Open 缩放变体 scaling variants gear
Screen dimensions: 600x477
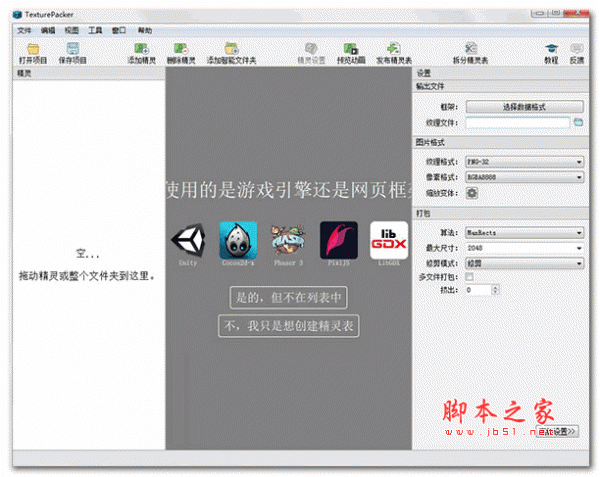tap(472, 193)
